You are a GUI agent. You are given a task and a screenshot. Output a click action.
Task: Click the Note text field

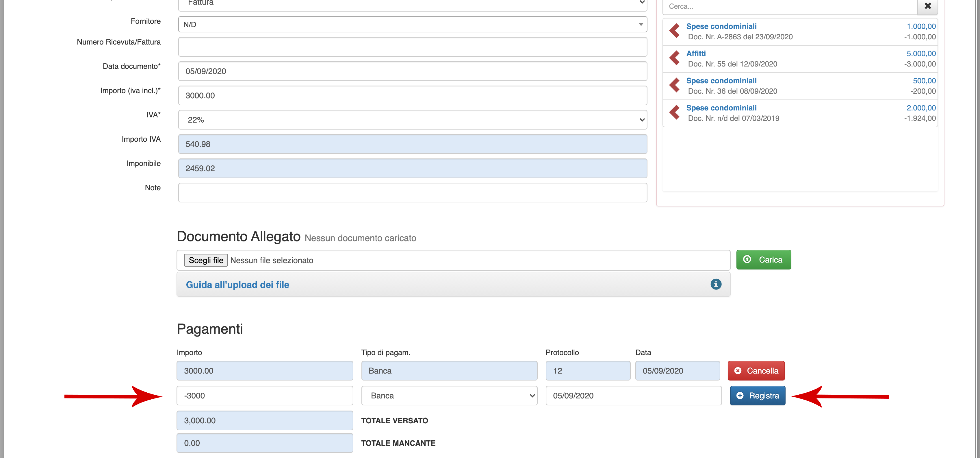click(x=412, y=193)
